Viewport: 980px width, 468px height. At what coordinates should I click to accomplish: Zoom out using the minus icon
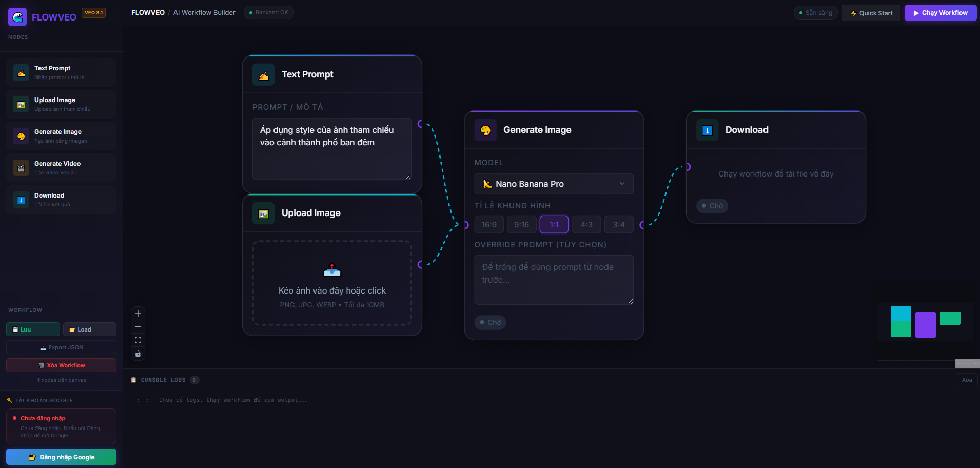[138, 326]
